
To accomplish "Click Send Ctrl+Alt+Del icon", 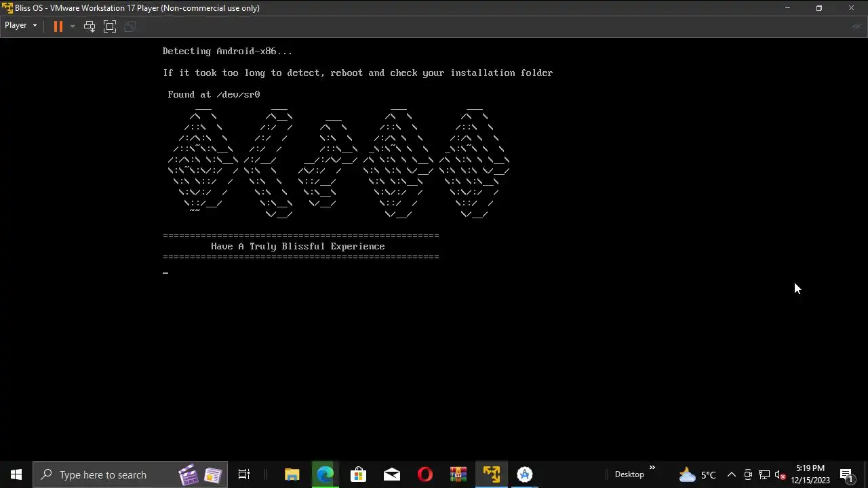I will coord(89,26).
